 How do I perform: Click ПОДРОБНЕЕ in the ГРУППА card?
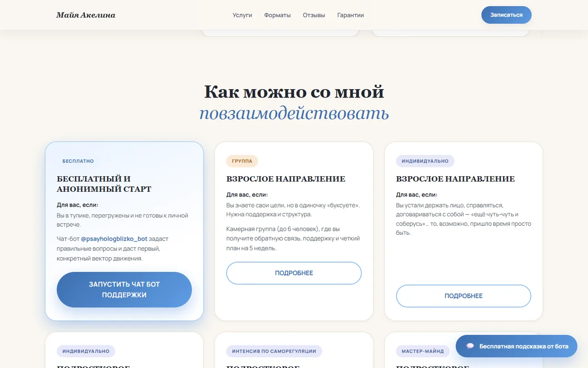point(294,273)
